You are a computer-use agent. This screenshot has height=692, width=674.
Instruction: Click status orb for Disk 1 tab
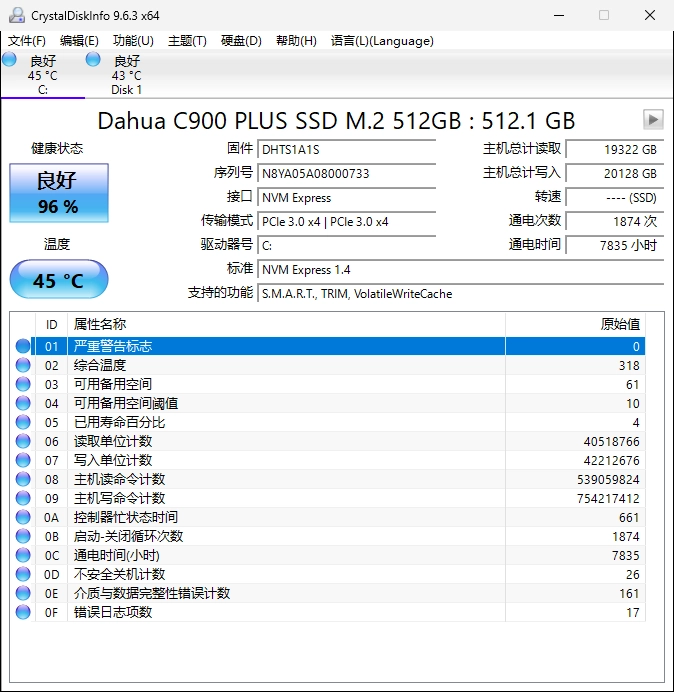coord(94,60)
